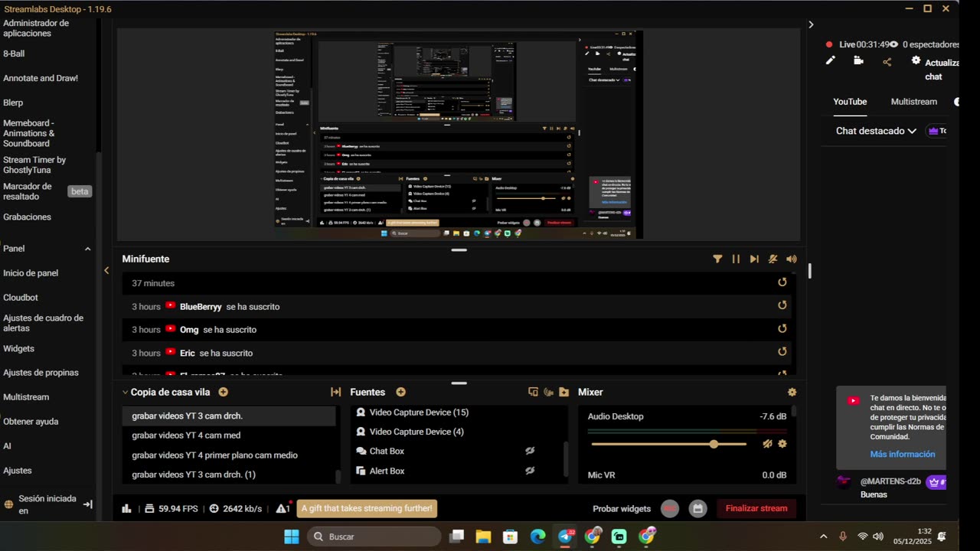Open the video camera icon under Live

click(858, 61)
